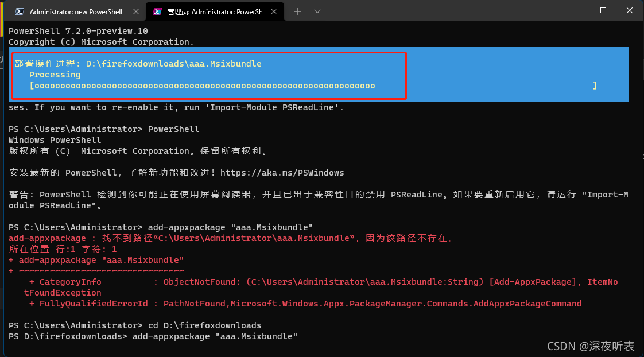Image resolution: width=644 pixels, height=357 pixels.
Task: Close the 管理员 tab with its X
Action: tap(274, 11)
